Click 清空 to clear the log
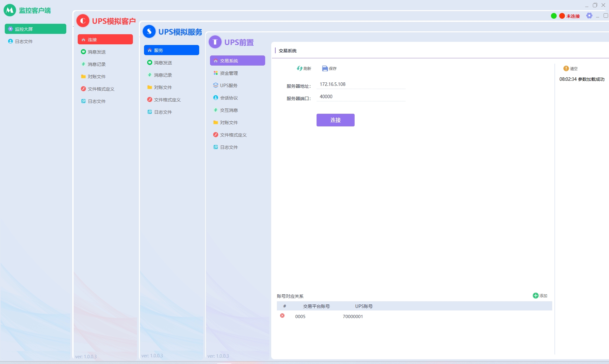The image size is (609, 364). click(x=570, y=68)
